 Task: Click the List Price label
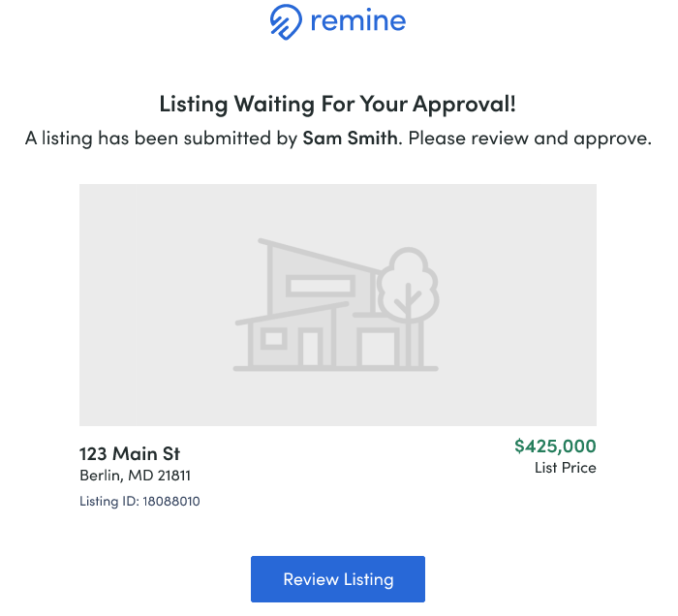(565, 468)
